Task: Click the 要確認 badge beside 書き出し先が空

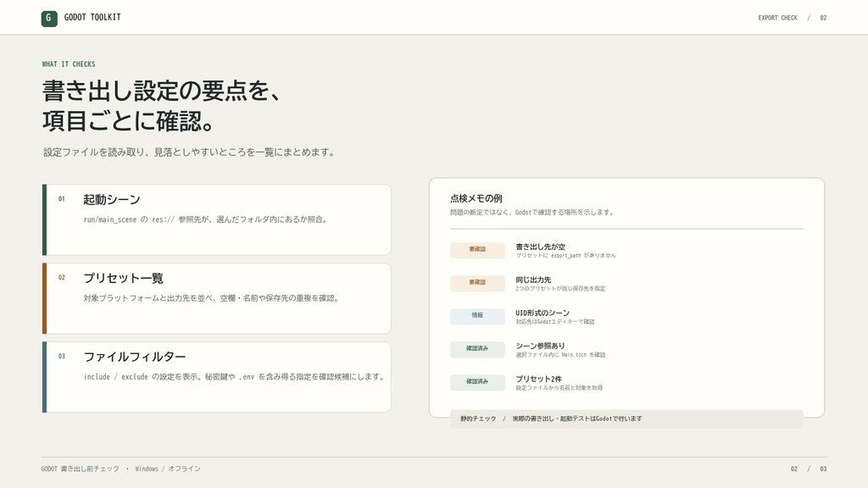Action: click(477, 250)
